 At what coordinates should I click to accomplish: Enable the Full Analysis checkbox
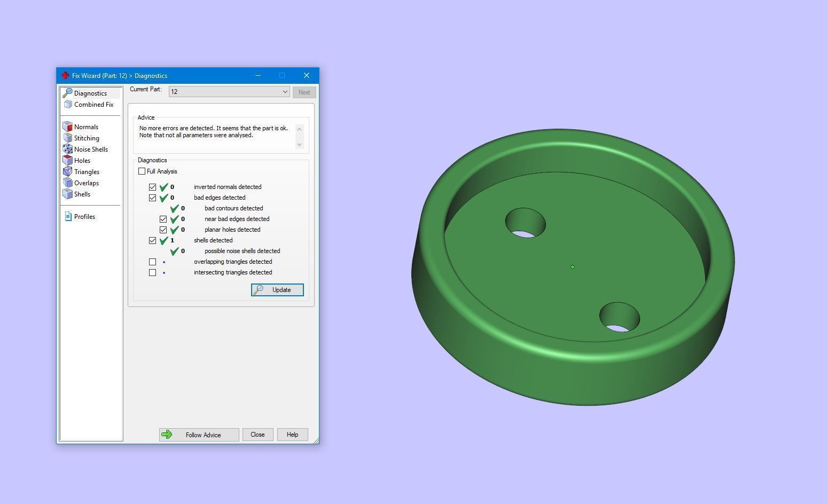click(x=142, y=171)
